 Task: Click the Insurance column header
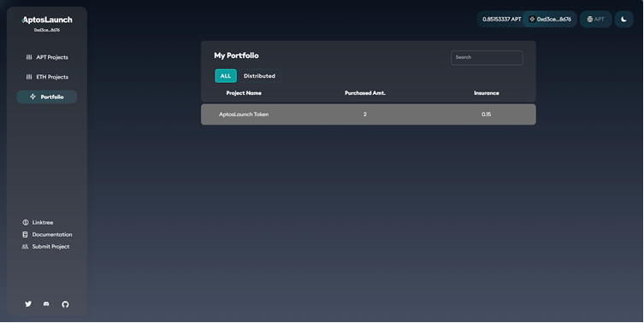pos(487,93)
